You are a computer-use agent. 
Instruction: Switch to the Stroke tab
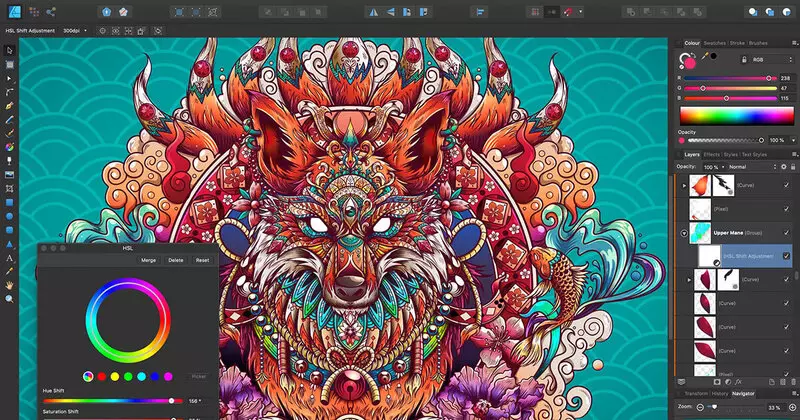pyautogui.click(x=737, y=43)
